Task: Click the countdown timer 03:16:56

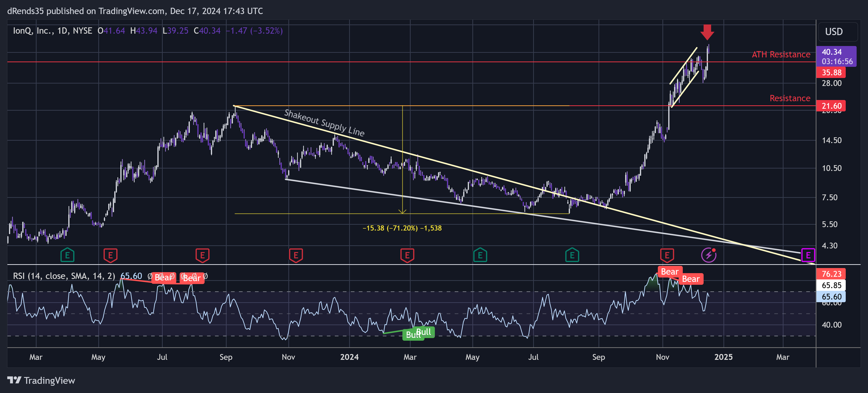Action: click(837, 61)
